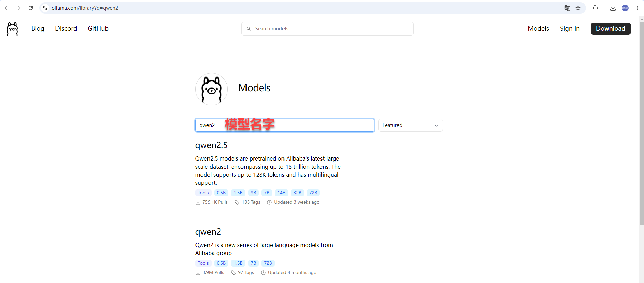
Task: Bookmark this page with the star icon
Action: click(x=578, y=8)
